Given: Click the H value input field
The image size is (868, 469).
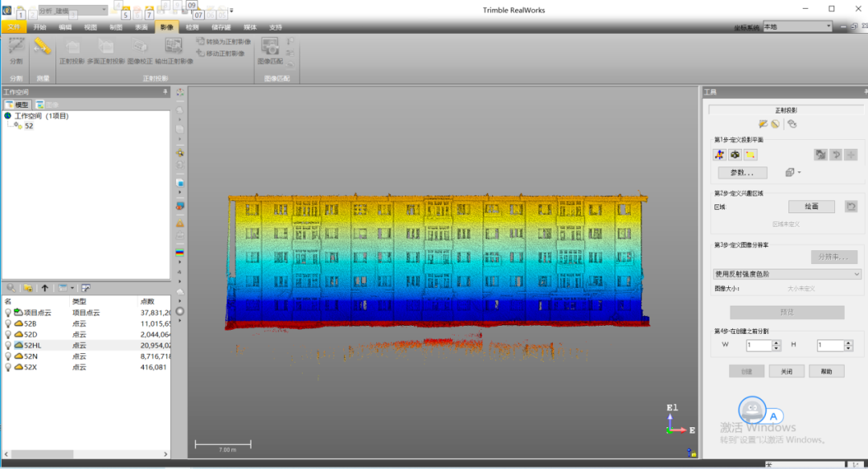Looking at the screenshot, I should 830,345.
